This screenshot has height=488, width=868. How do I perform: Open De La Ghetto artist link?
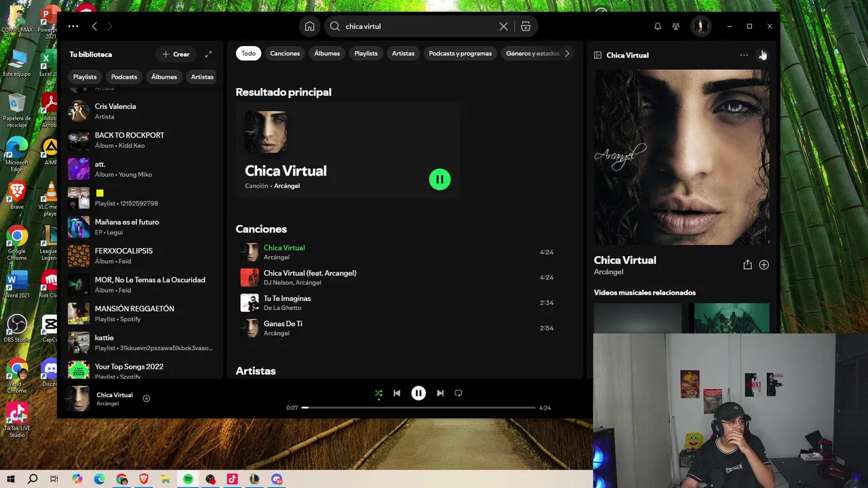pyautogui.click(x=282, y=308)
